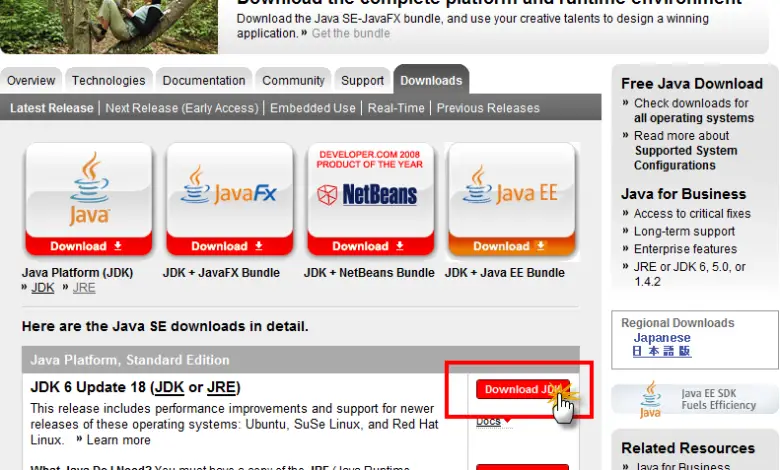
Task: Click the Related Resources heading
Action: tap(688, 448)
